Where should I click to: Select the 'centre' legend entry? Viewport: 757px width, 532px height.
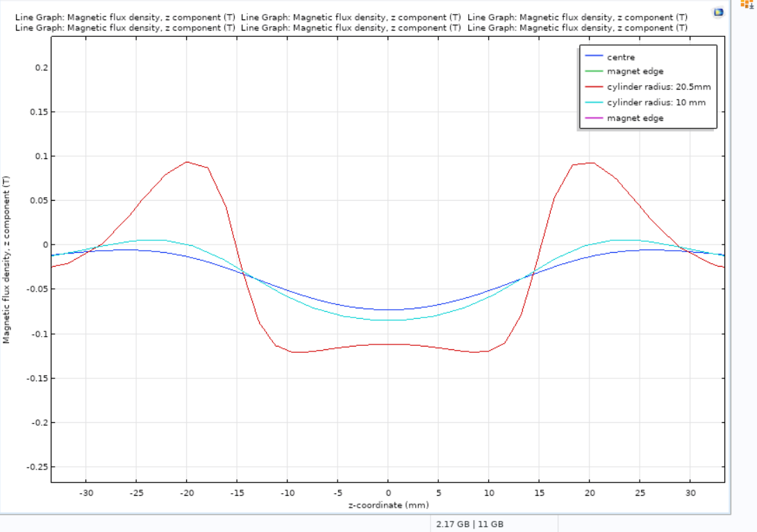621,57
